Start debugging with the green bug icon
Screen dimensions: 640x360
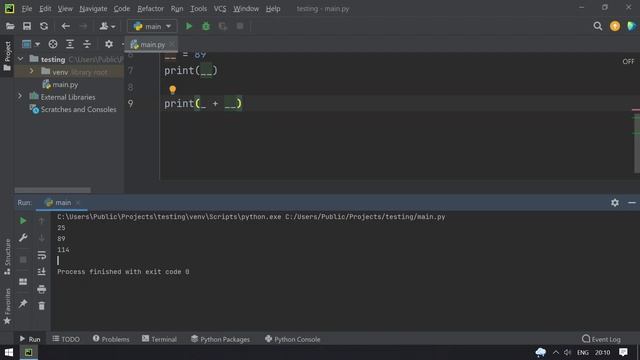(206, 27)
